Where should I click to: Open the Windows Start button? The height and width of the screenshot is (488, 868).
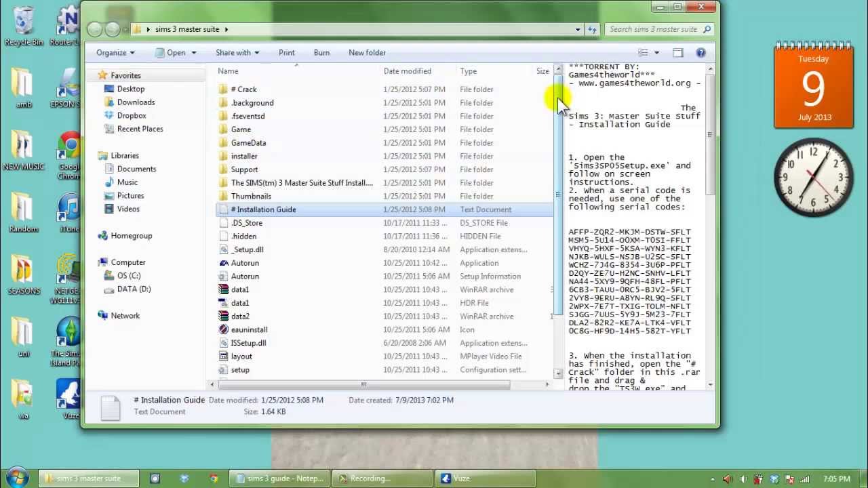(x=16, y=477)
